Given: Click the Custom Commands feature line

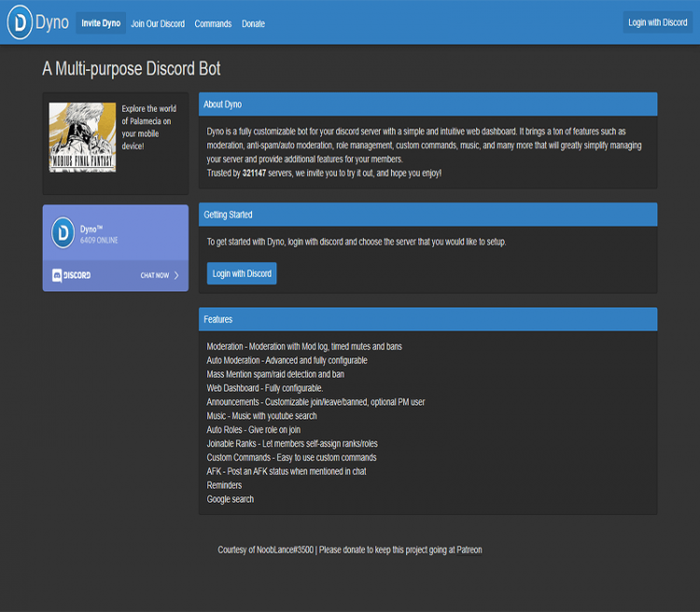Looking at the screenshot, I should [291, 457].
